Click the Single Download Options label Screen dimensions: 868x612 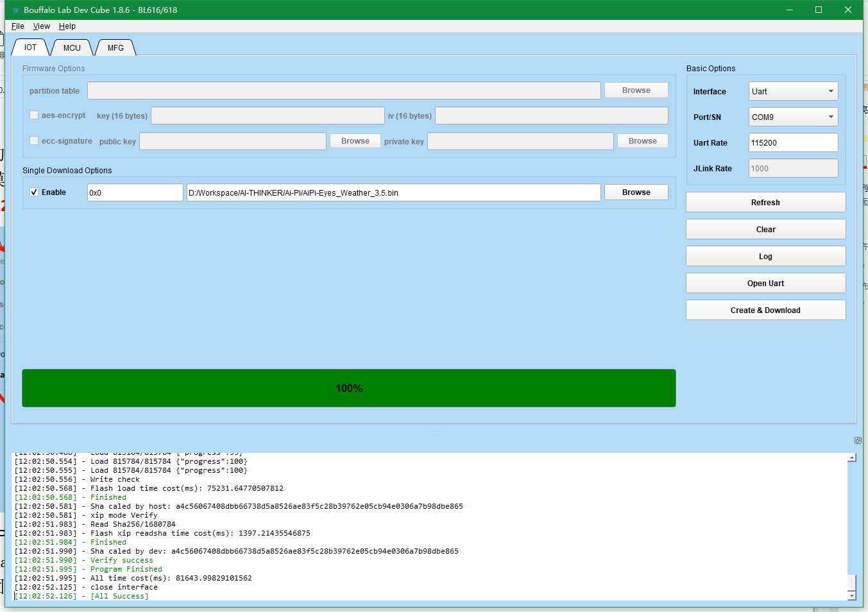67,171
